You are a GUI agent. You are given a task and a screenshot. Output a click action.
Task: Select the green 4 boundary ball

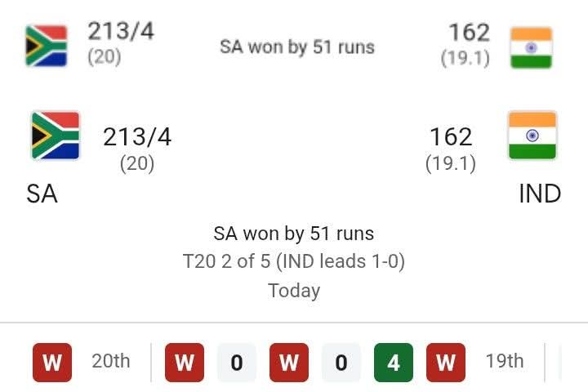point(394,363)
